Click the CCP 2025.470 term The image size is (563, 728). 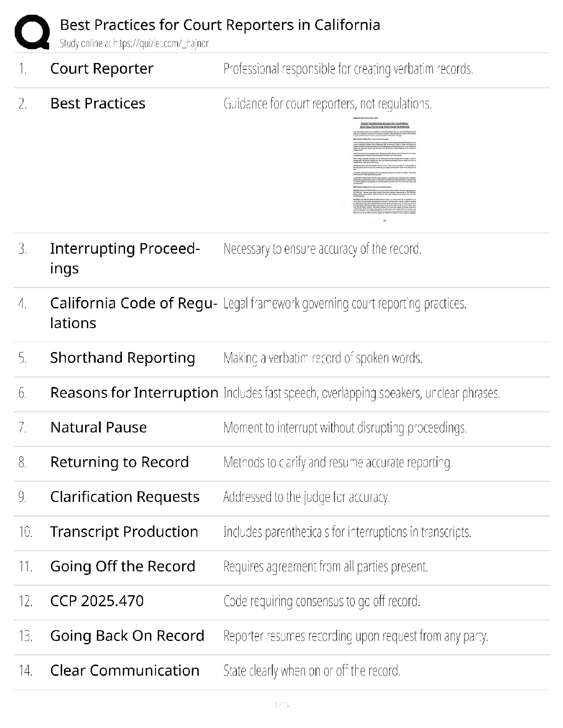[97, 601]
